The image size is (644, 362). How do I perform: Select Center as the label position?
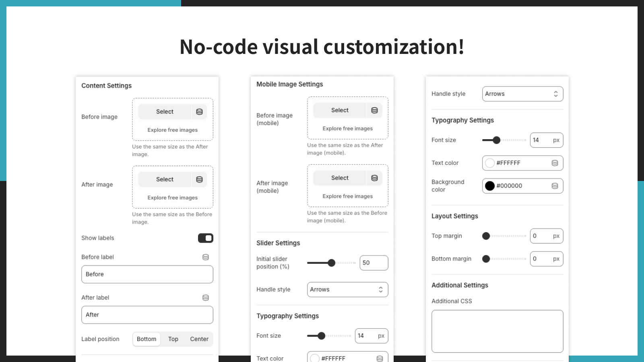point(199,339)
